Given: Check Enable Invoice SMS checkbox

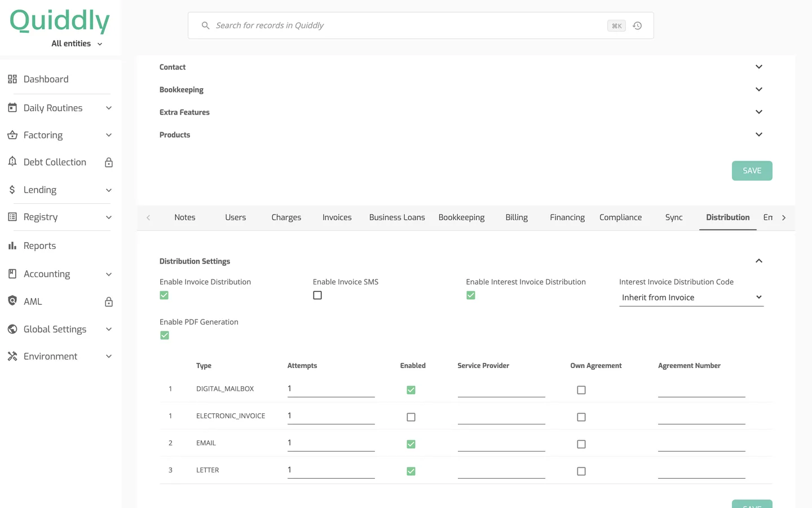Looking at the screenshot, I should tap(317, 295).
